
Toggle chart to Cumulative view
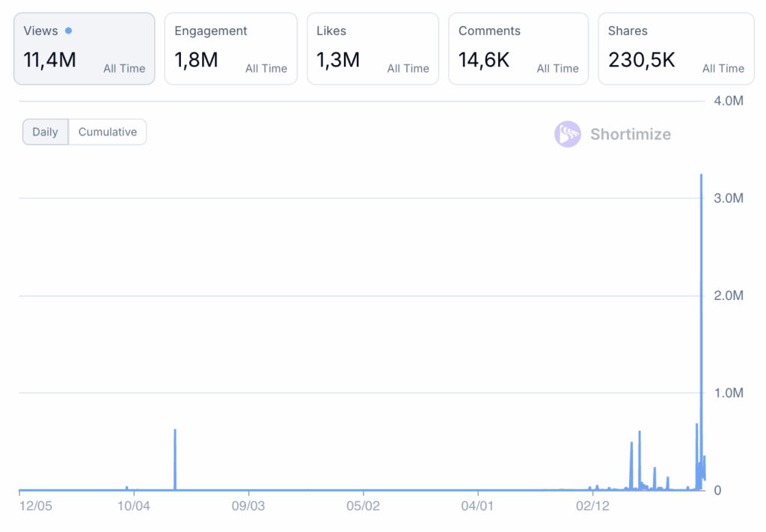108,132
